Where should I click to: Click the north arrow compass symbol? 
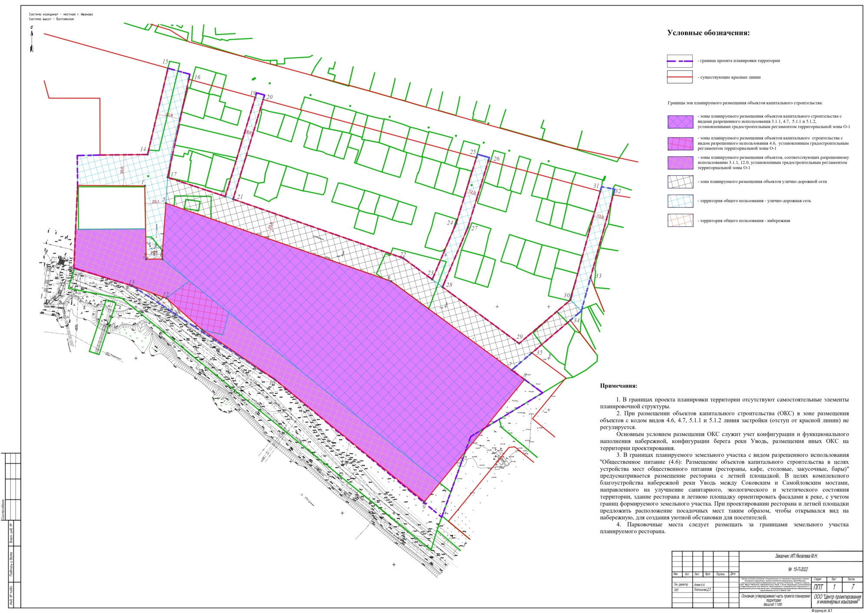click(x=32, y=39)
